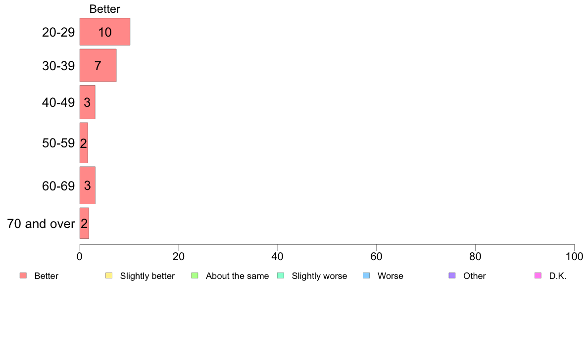Click the Other legend swatch
588x364 pixels.
point(452,275)
